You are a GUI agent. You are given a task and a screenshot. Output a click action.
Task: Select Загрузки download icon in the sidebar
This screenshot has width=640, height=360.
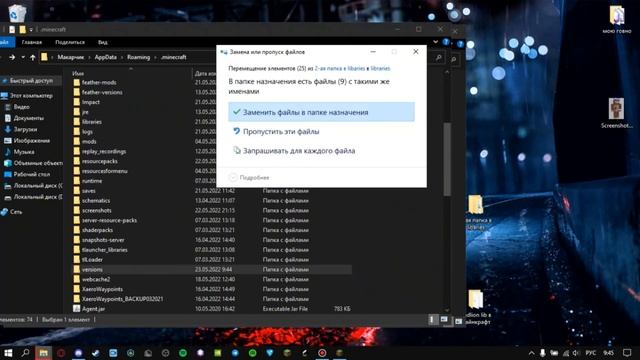(7, 129)
